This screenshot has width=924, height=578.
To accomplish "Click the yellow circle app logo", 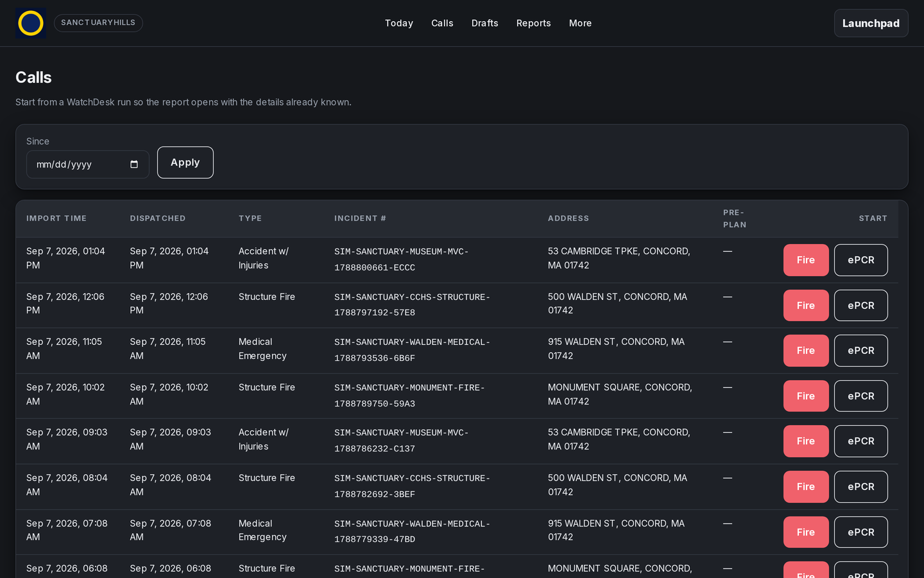I will coord(31,23).
